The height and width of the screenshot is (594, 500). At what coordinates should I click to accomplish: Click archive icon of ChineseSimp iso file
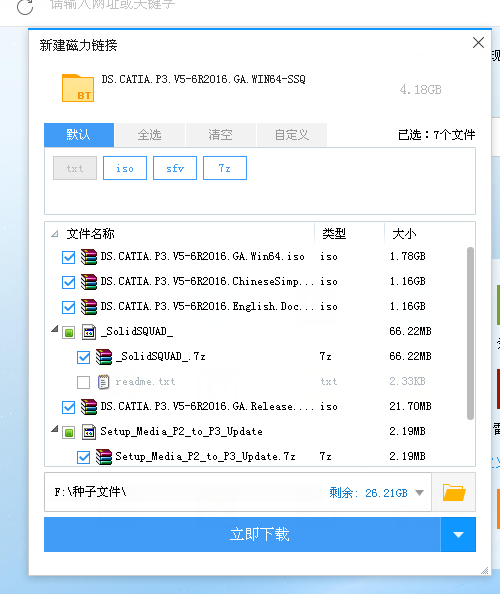pos(89,281)
